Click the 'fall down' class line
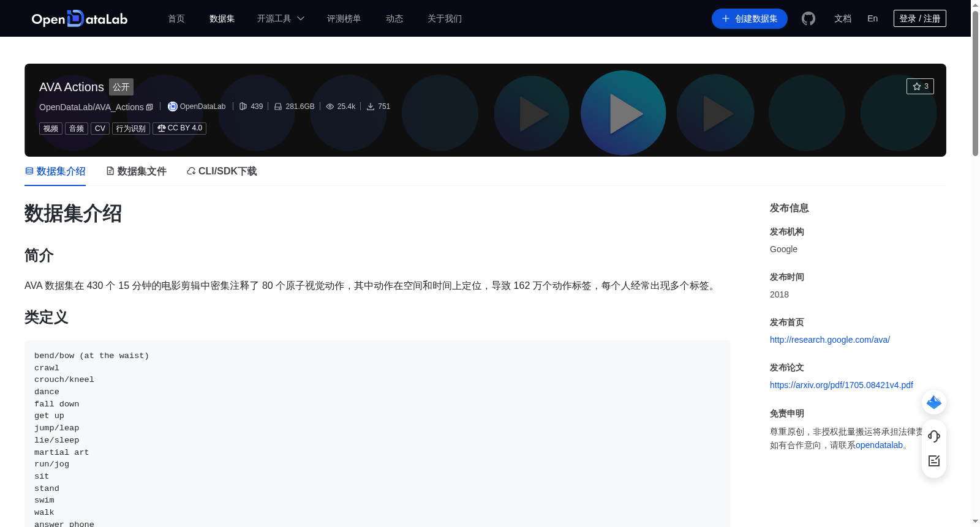 [56, 404]
